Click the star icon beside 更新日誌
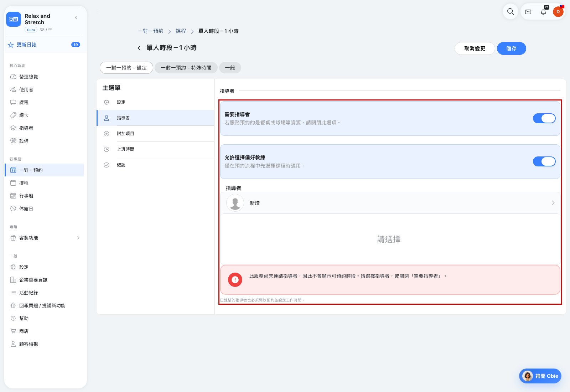Viewport: 570px width, 392px height. pos(11,45)
